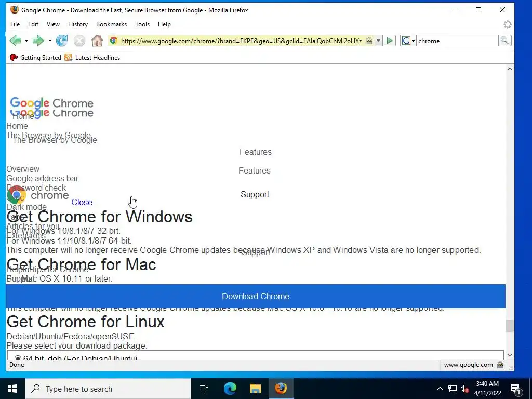532x399 pixels.
Task: Click 'www.google.com' in the status bar
Action: tap(468, 365)
